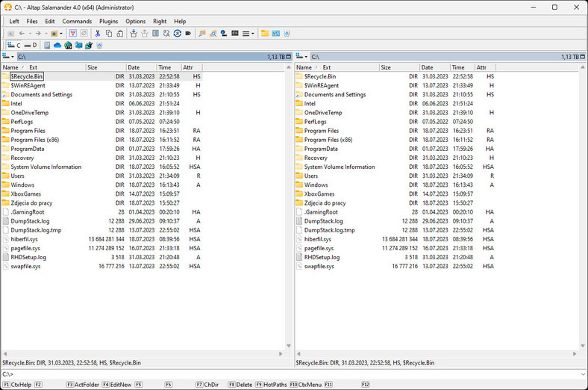Sort the left panel by the Size column
The height and width of the screenshot is (390, 588).
pos(93,67)
